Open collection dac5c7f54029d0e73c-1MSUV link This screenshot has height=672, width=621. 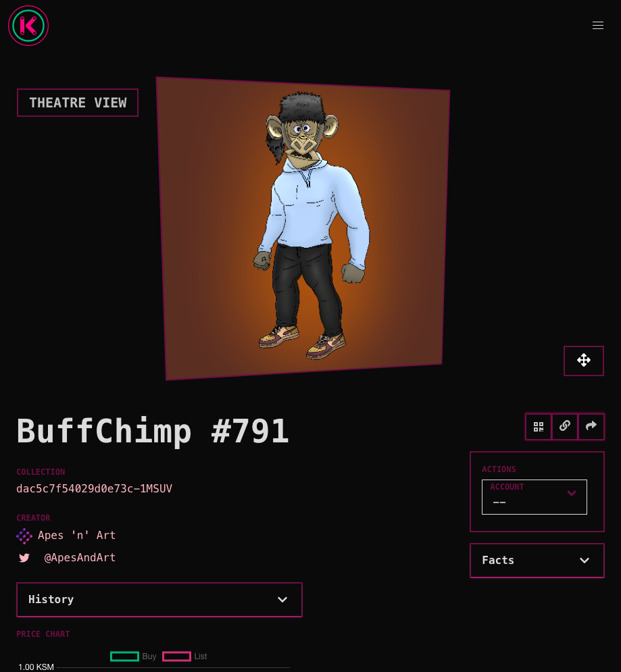(x=95, y=488)
